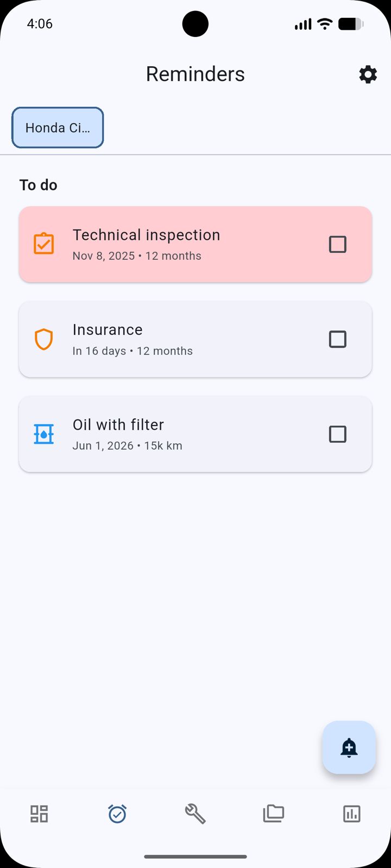Open the statistics chart tab

(x=351, y=814)
